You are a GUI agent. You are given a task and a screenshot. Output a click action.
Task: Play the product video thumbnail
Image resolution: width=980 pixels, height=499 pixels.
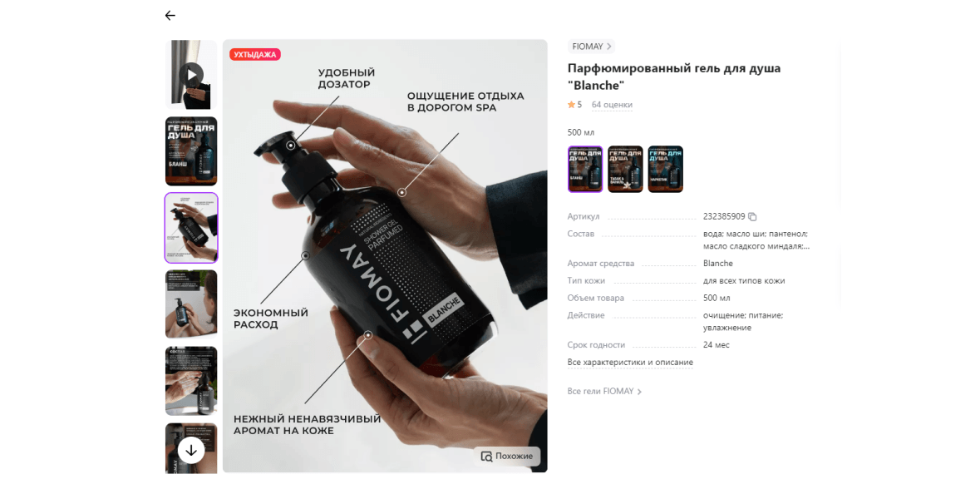pos(191,75)
